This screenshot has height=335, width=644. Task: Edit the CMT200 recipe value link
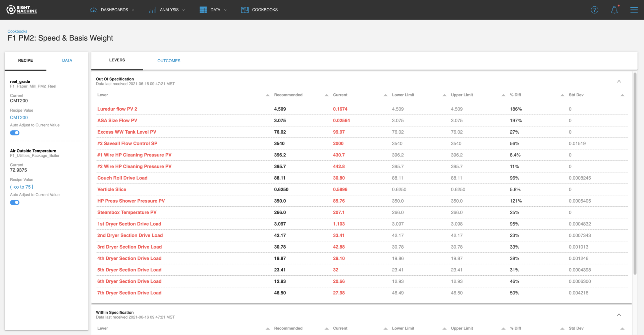[x=19, y=118]
